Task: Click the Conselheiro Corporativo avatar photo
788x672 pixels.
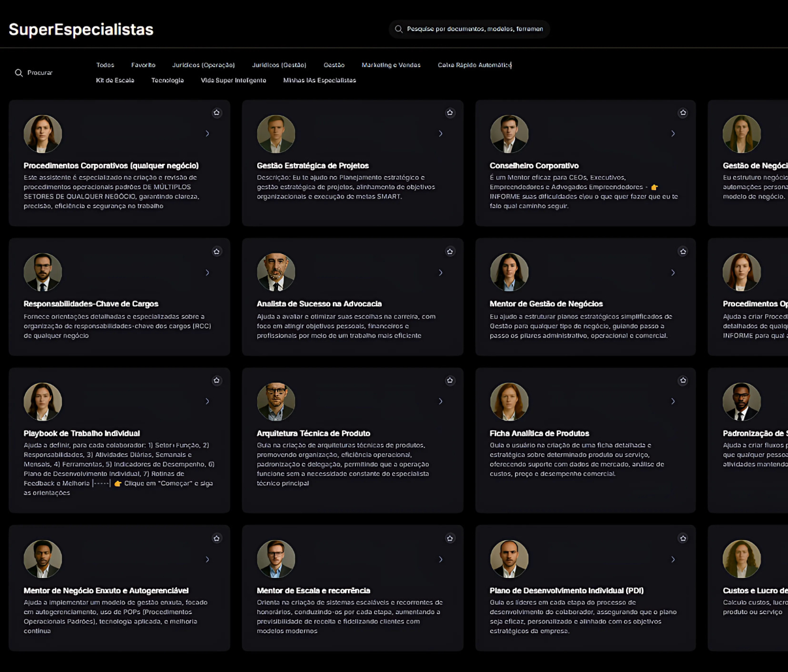Action: click(509, 134)
